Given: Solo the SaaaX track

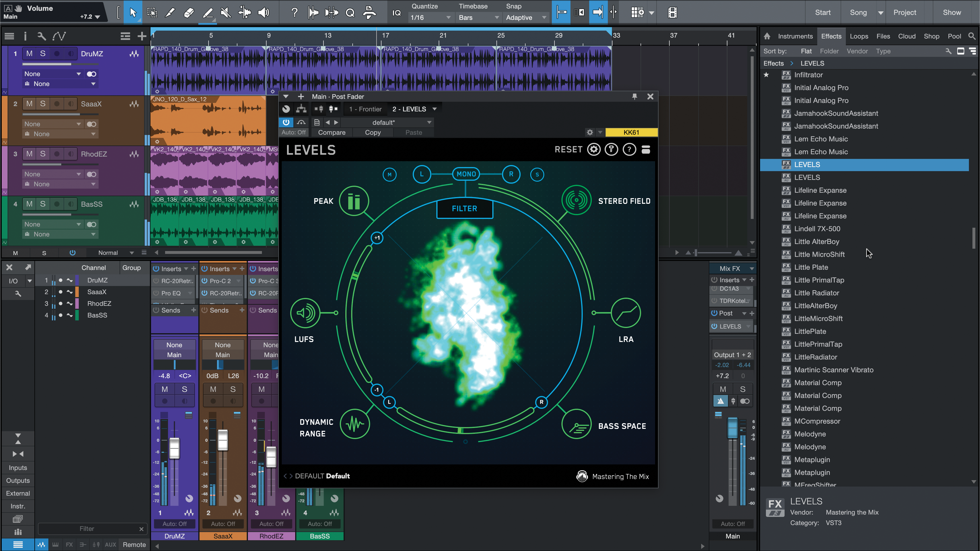Looking at the screenshot, I should pos(43,104).
